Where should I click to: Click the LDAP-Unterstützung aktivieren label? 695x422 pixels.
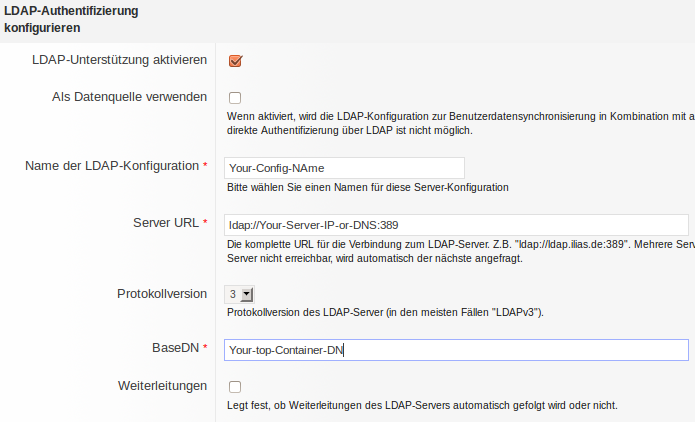119,60
